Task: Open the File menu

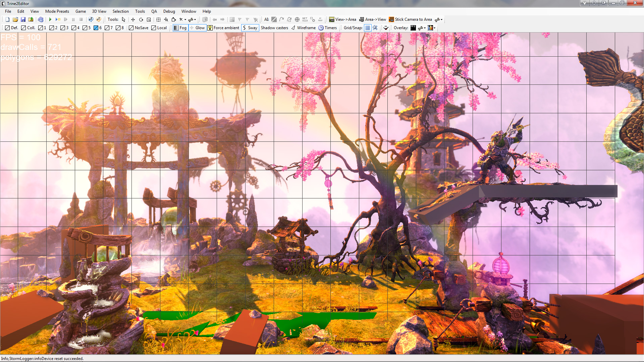Action: 8,11
